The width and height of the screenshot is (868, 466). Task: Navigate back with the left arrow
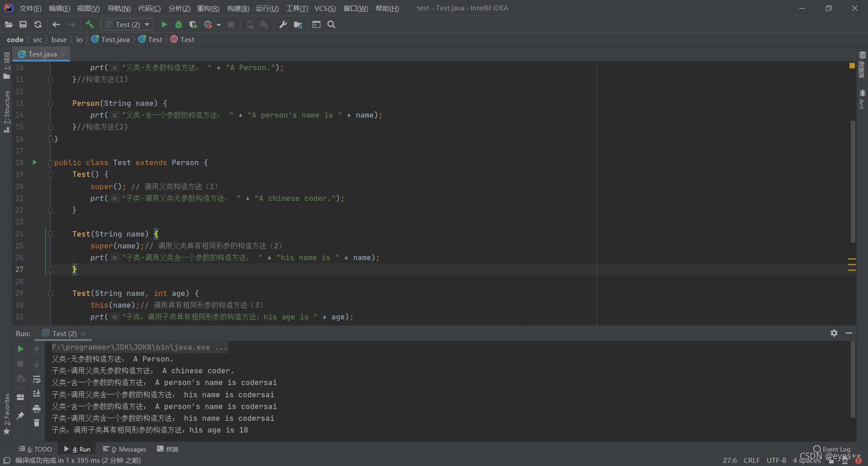(56, 24)
